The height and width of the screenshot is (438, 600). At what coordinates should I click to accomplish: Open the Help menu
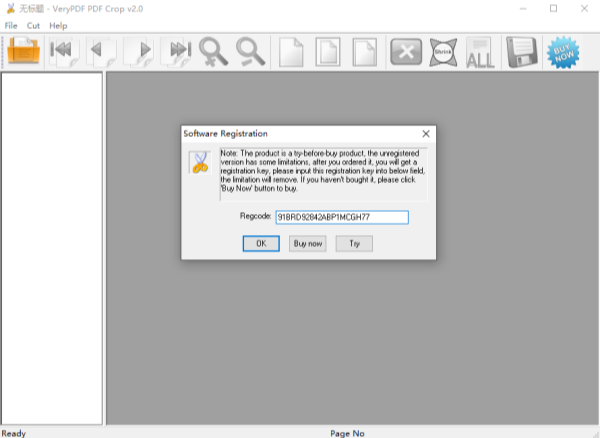(58, 26)
